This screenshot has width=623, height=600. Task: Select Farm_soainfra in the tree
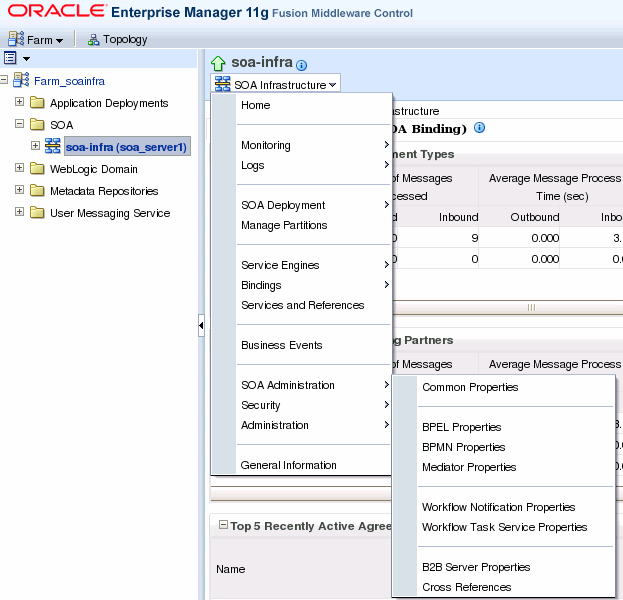coord(69,81)
